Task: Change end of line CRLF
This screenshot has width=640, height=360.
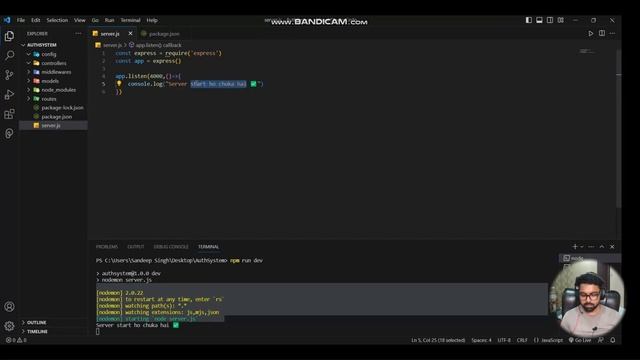Action: [522, 340]
